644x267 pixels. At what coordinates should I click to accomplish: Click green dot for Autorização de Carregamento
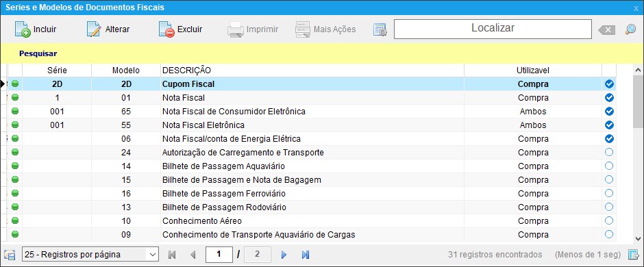coord(15,152)
